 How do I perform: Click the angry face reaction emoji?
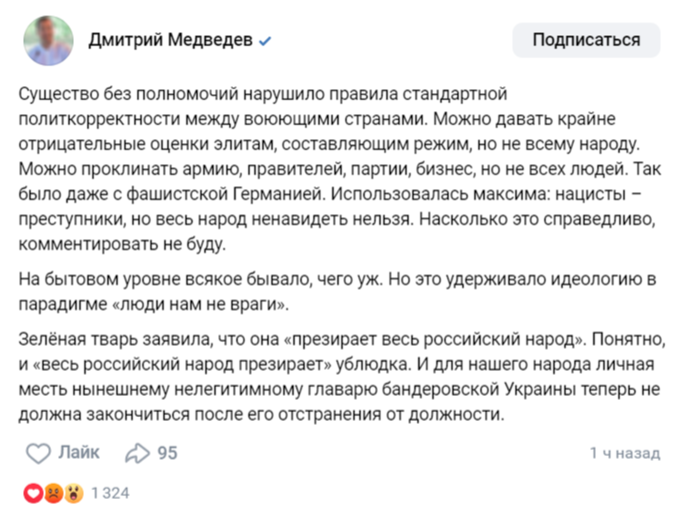(x=53, y=493)
